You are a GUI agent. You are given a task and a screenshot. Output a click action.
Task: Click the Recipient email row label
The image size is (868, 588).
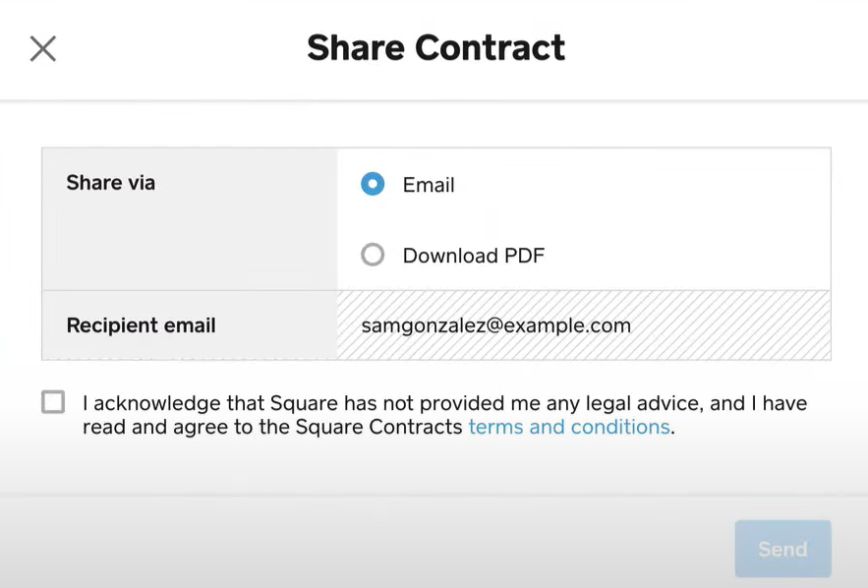[141, 325]
